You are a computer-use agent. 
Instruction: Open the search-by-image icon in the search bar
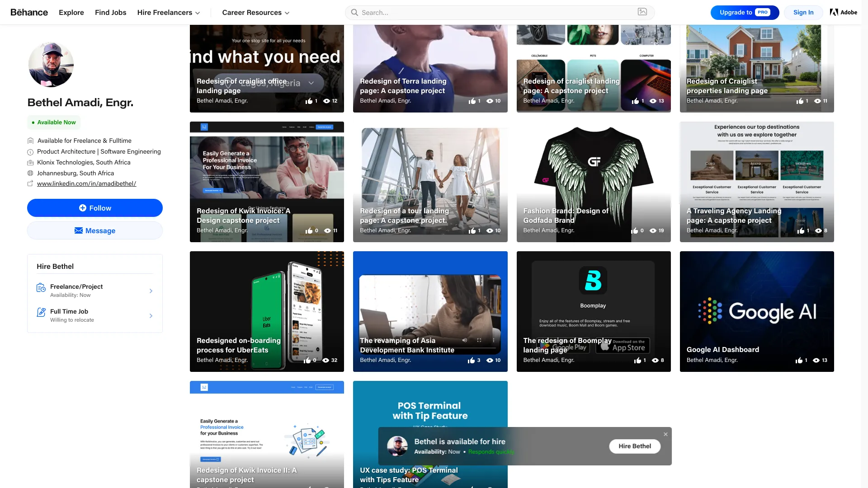coord(642,12)
